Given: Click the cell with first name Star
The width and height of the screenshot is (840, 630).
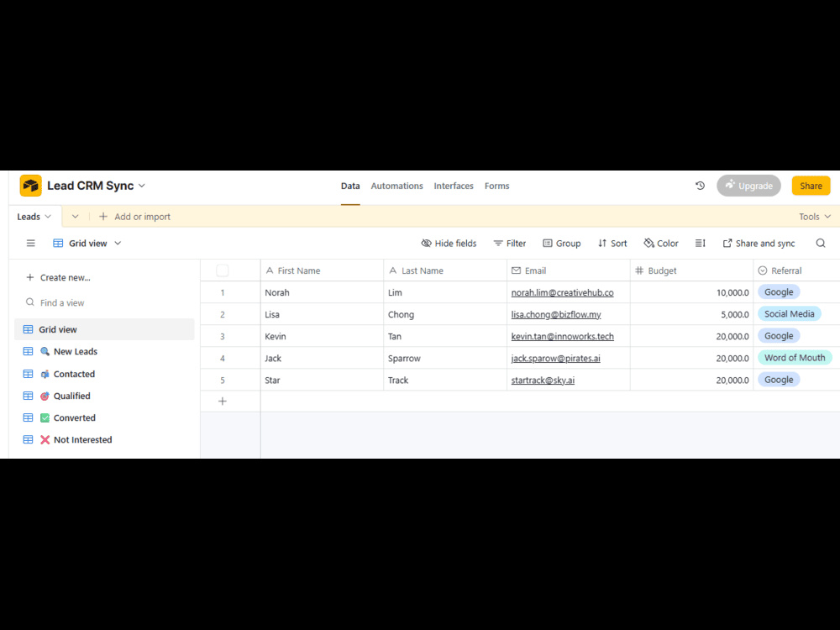Looking at the screenshot, I should 322,381.
